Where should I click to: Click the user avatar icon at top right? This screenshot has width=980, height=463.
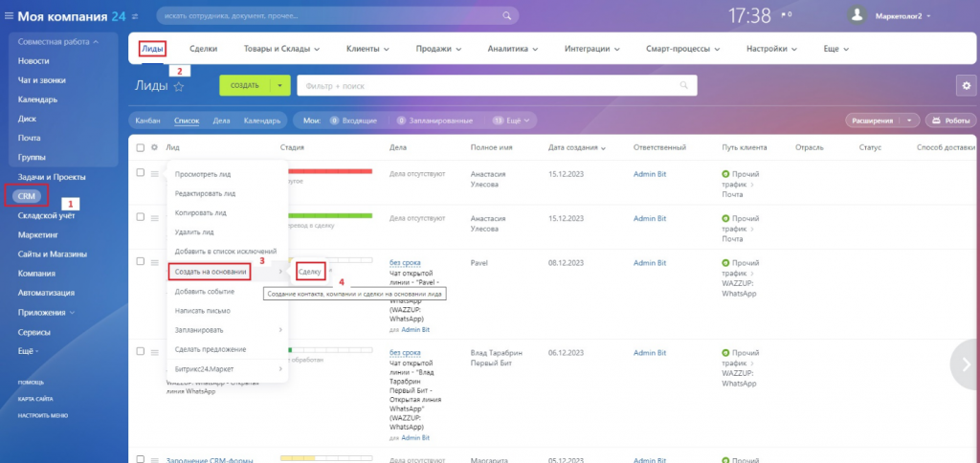(x=857, y=15)
